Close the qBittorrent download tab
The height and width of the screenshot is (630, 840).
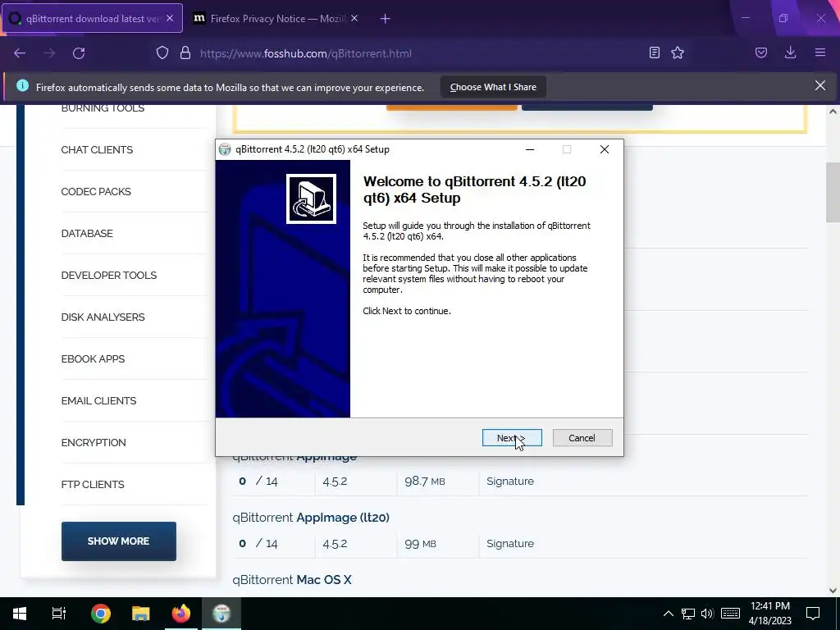coord(170,18)
